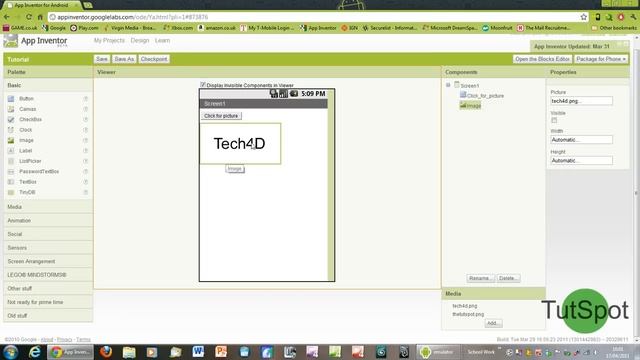Reload the page with refresh icon

pyautogui.click(x=29, y=17)
